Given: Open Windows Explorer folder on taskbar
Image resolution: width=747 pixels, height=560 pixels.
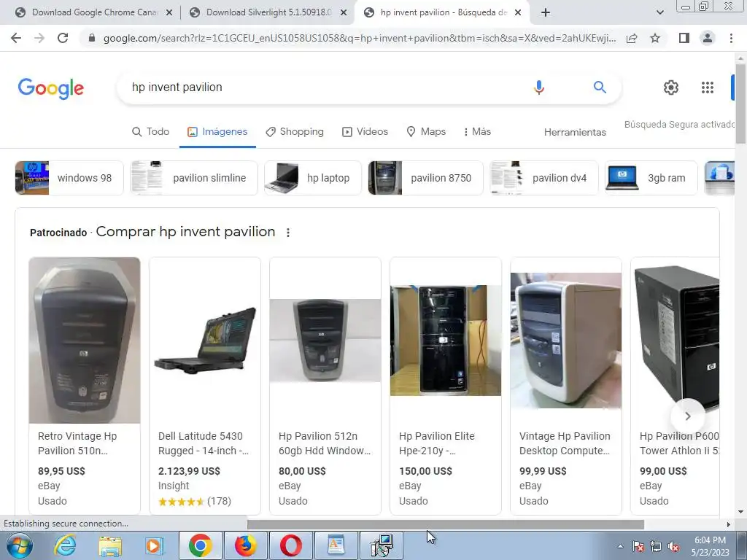Looking at the screenshot, I should coord(110,546).
